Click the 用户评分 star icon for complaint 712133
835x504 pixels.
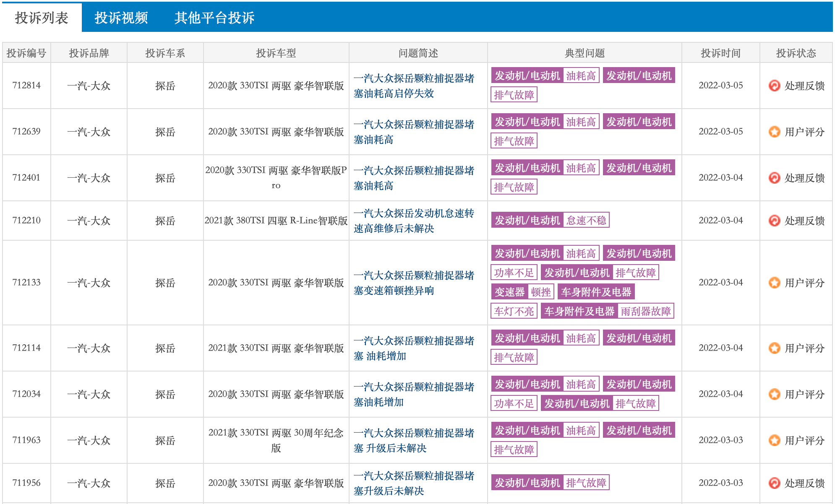[774, 283]
